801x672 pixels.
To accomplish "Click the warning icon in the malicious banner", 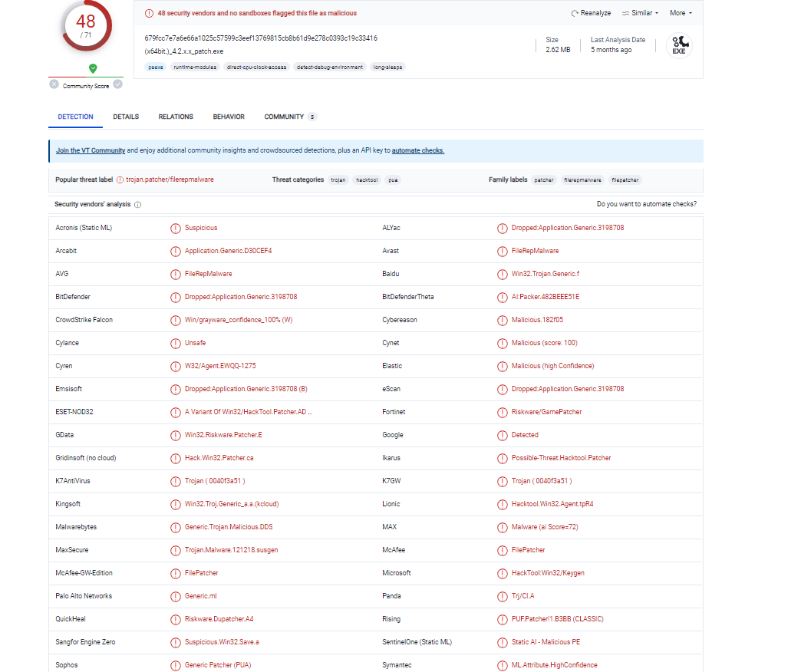I will tap(149, 13).
